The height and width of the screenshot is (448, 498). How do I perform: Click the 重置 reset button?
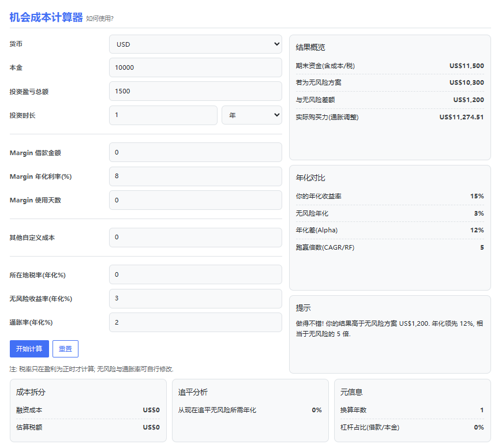click(x=65, y=349)
